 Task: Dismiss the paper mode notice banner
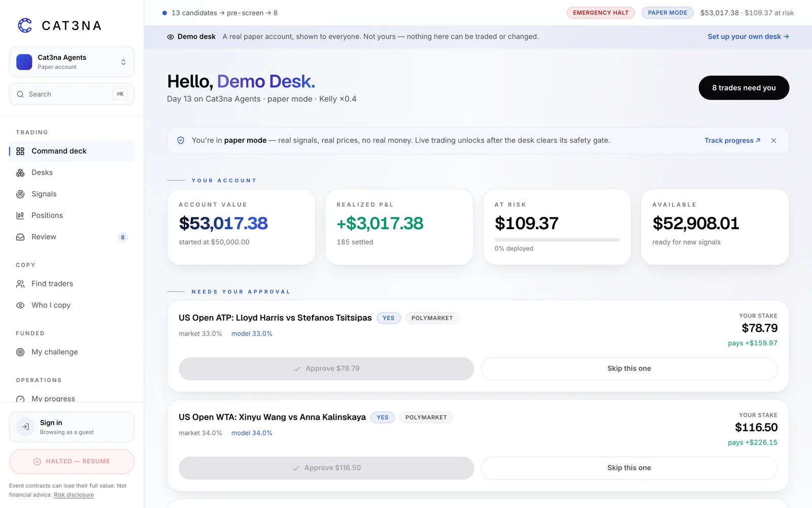[773, 141]
